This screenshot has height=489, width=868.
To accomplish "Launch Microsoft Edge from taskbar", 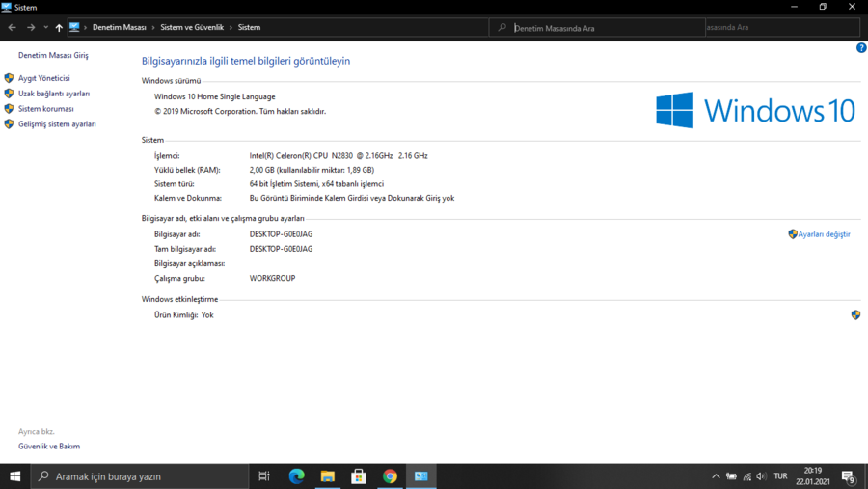I will click(x=296, y=476).
